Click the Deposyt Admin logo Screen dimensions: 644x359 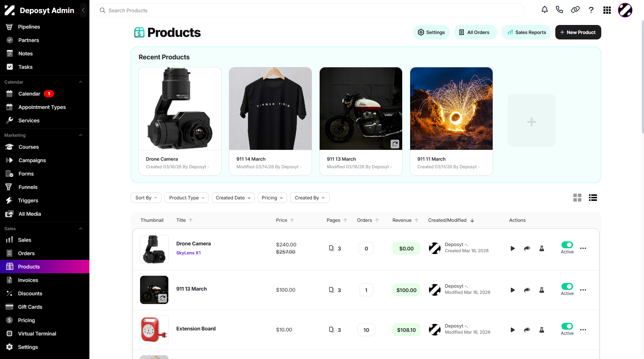point(10,10)
